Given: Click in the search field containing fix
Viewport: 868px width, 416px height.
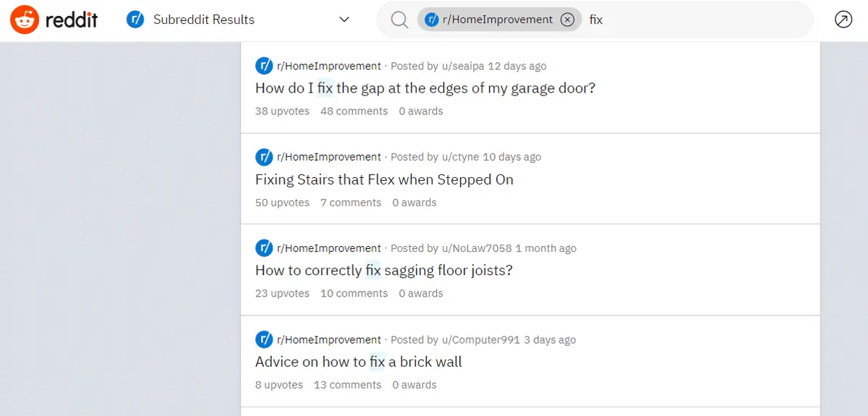Looking at the screenshot, I should coord(694,20).
